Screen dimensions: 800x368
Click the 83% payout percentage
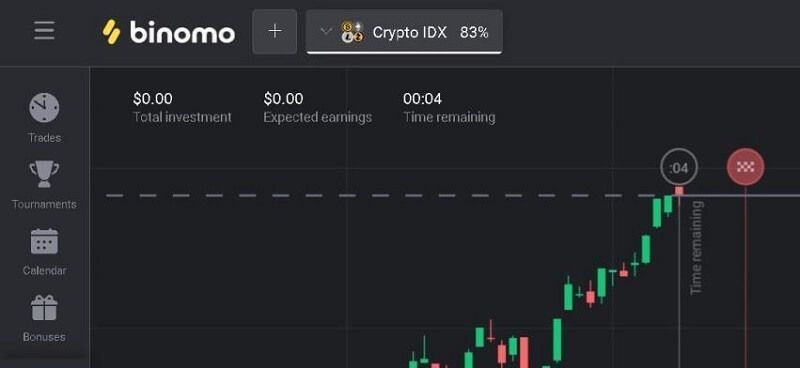(x=474, y=32)
